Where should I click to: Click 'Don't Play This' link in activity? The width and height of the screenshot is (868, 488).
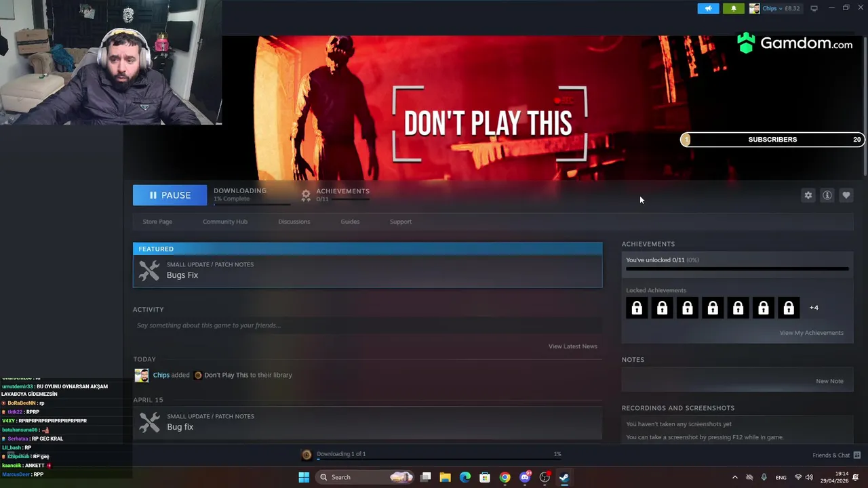[226, 375]
